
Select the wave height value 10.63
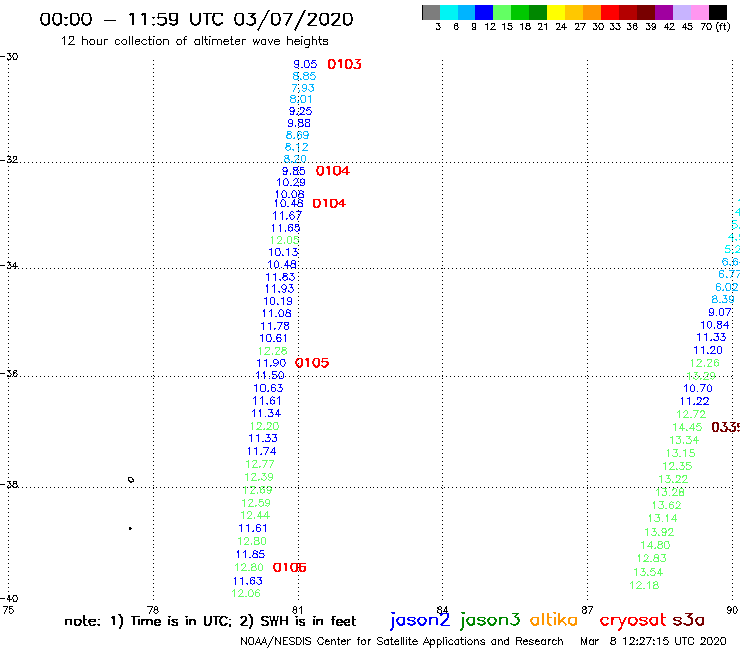coord(268,388)
